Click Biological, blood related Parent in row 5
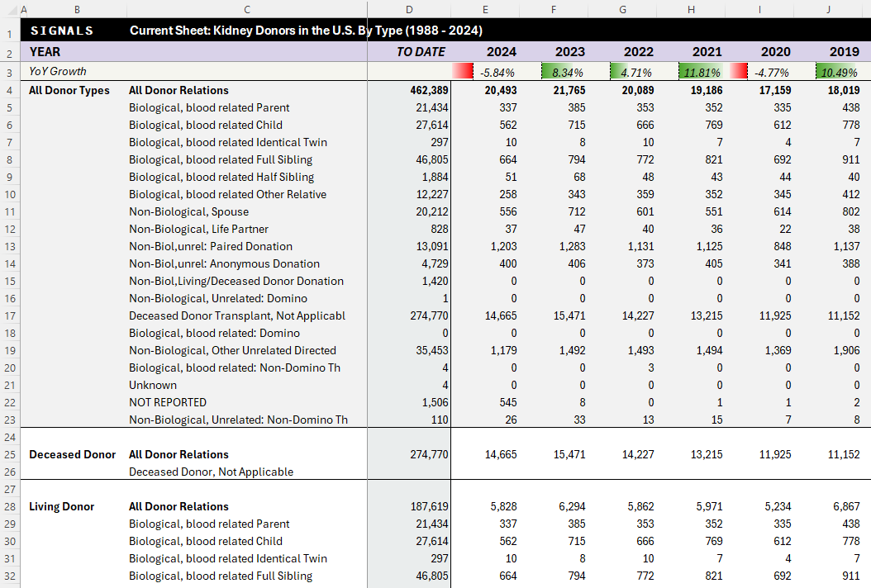 (209, 107)
